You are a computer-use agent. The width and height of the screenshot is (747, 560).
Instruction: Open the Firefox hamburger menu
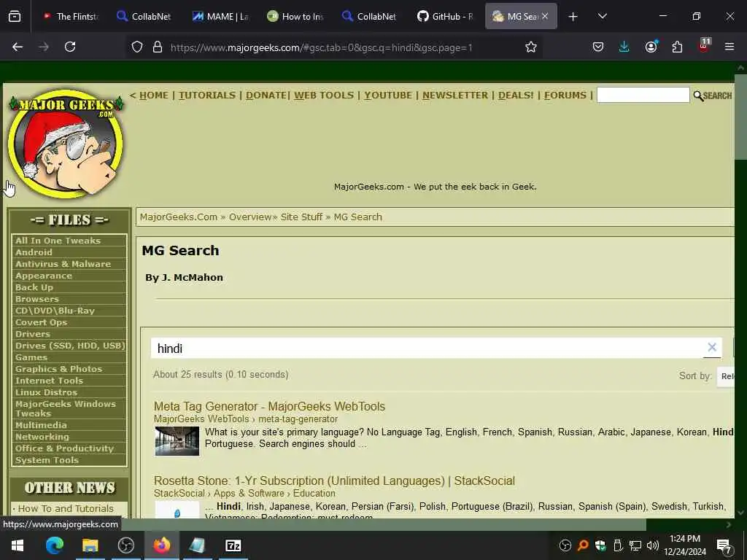729,47
